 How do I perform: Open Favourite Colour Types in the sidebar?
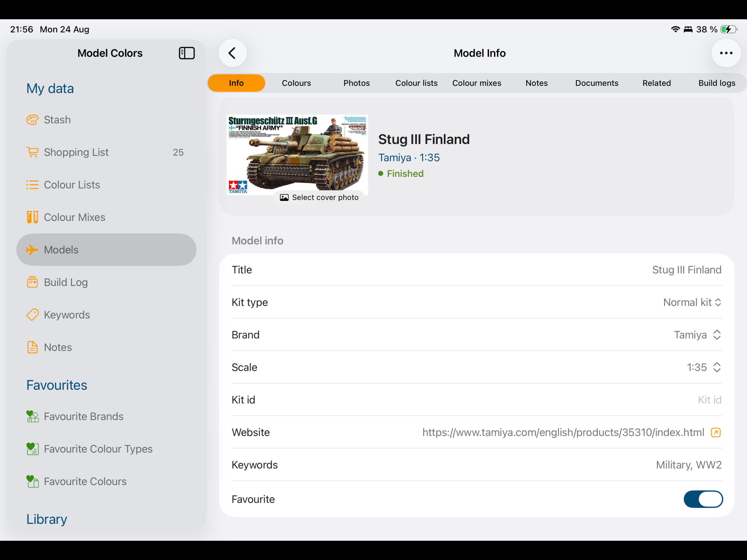(106, 449)
